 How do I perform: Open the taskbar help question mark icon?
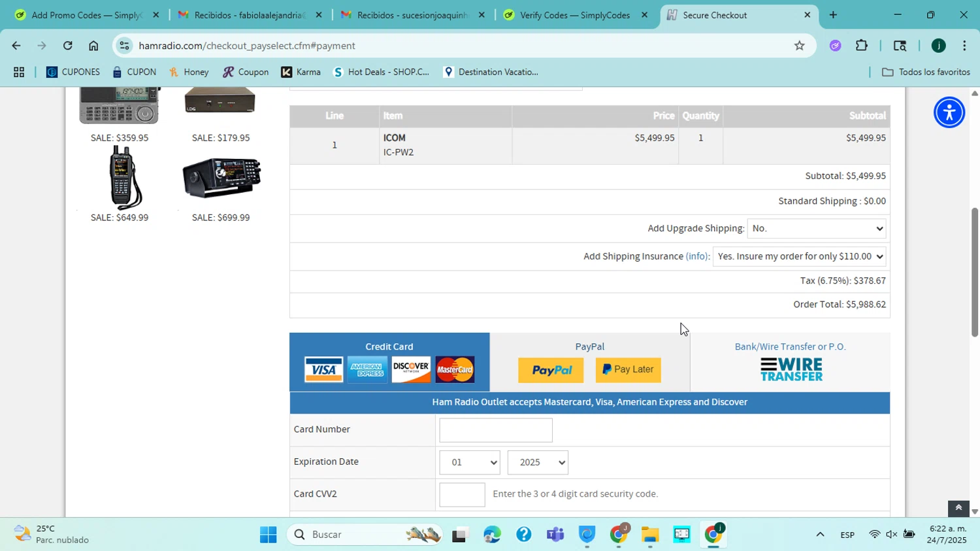(524, 535)
